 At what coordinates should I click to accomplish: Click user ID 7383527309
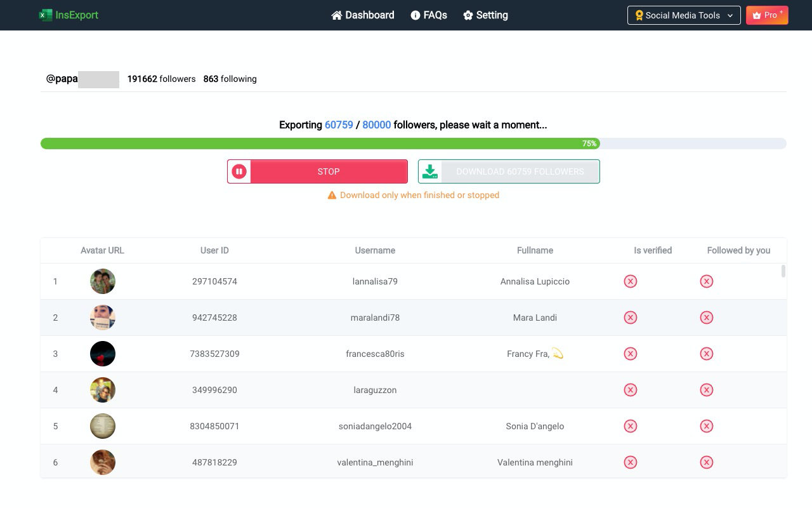click(x=214, y=354)
